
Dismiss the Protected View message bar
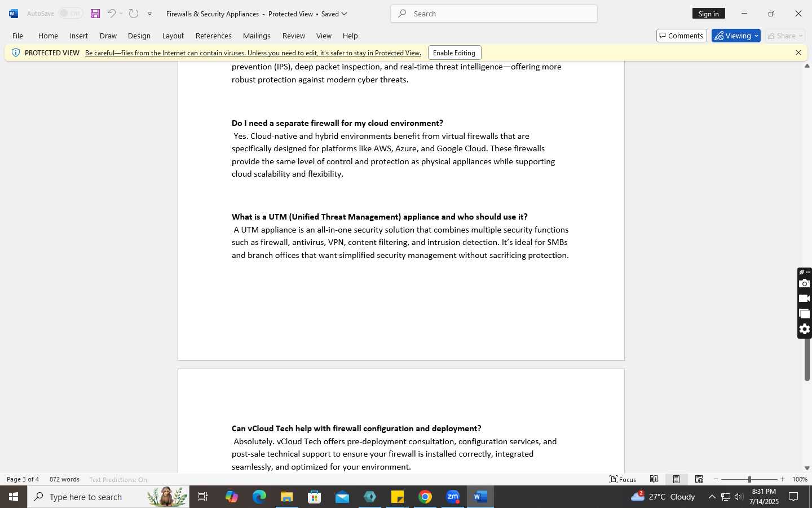(x=798, y=52)
